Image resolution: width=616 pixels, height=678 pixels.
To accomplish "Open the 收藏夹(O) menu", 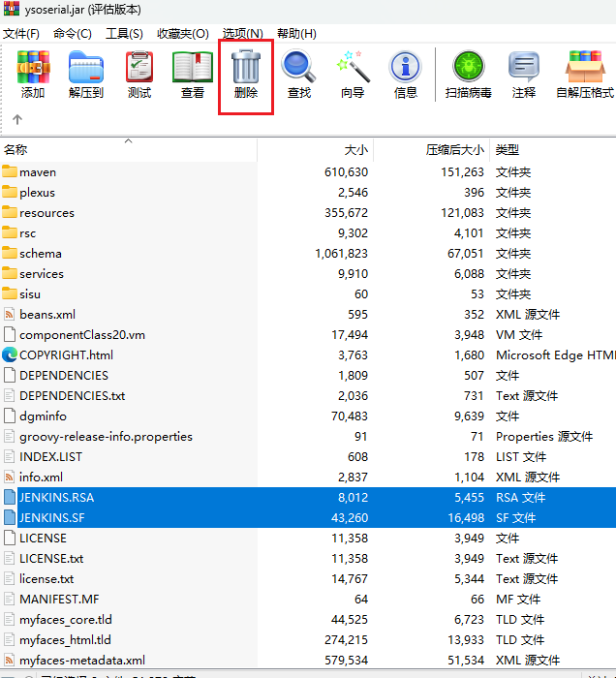I will [183, 33].
